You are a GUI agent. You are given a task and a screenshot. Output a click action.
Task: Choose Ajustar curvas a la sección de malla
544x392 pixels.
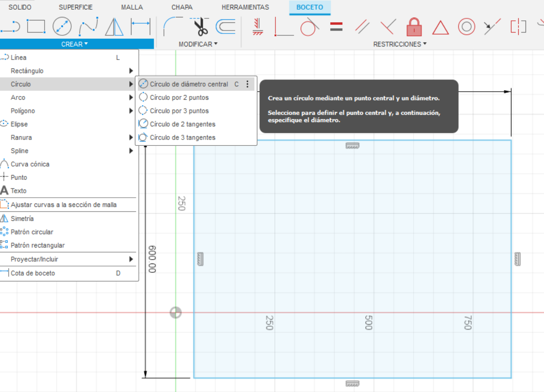[69, 205]
